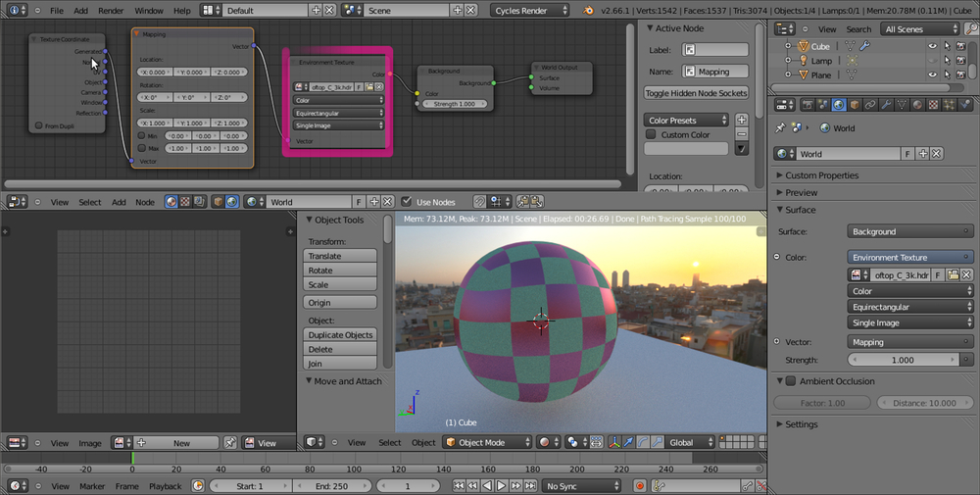Enable automatic keyframe record button
This screenshot has width=980, height=495.
[x=639, y=485]
